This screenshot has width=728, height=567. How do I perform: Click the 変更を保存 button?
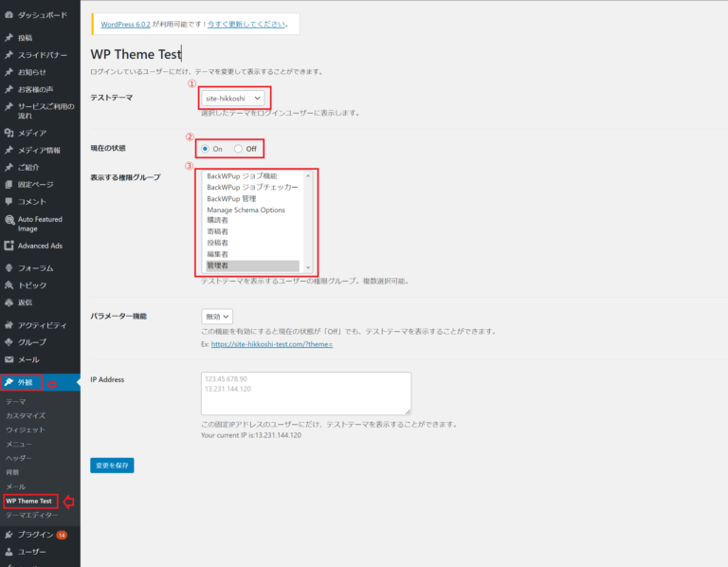[x=112, y=466]
